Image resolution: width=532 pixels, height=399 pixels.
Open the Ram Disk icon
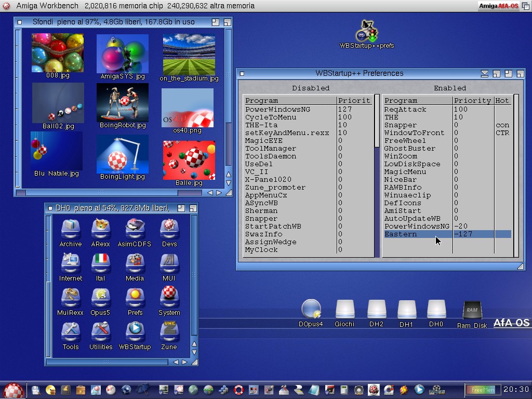click(472, 312)
